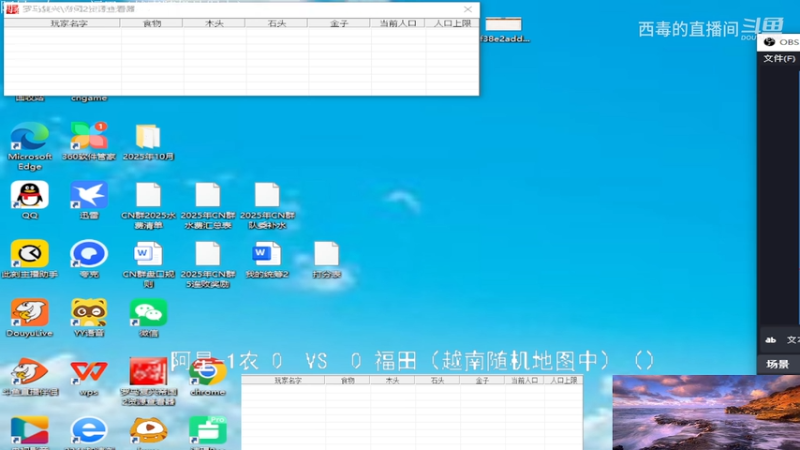Open the 迅雷 blue bird shortcut
The height and width of the screenshot is (450, 800).
click(x=89, y=200)
